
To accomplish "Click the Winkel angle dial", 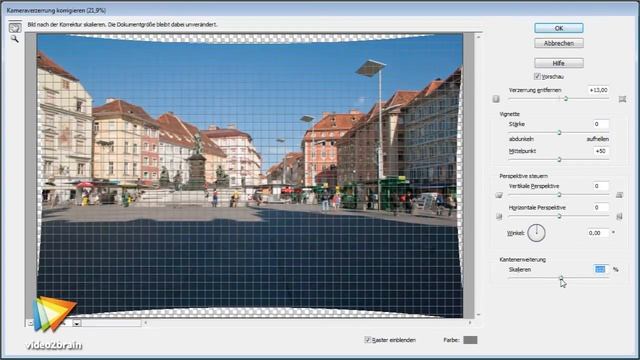I will pyautogui.click(x=536, y=233).
